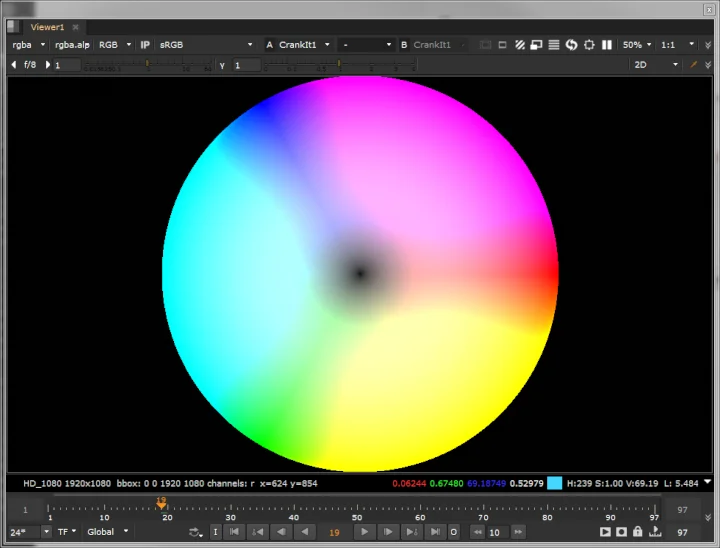Open the rgba.alpha channel dropdown
Image resolution: width=720 pixels, height=548 pixels.
tap(72, 45)
